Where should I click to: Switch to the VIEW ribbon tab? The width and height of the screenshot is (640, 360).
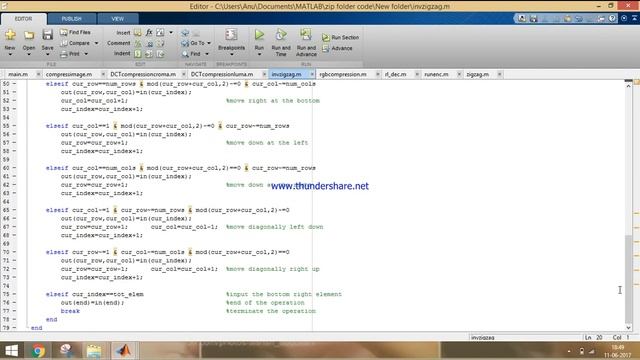tap(118, 19)
